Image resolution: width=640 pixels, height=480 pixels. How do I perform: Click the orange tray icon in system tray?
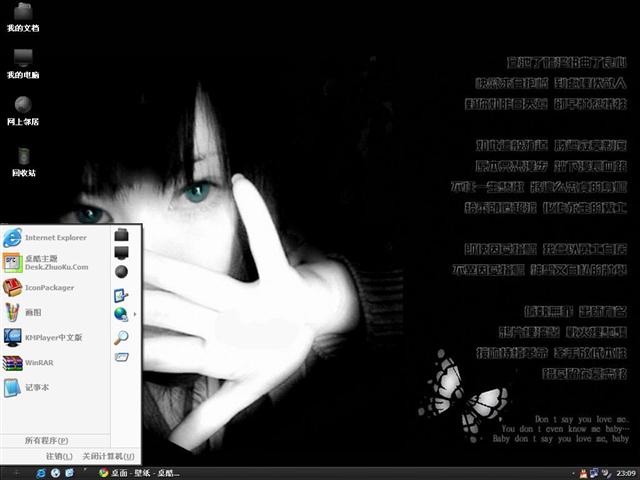[584, 473]
